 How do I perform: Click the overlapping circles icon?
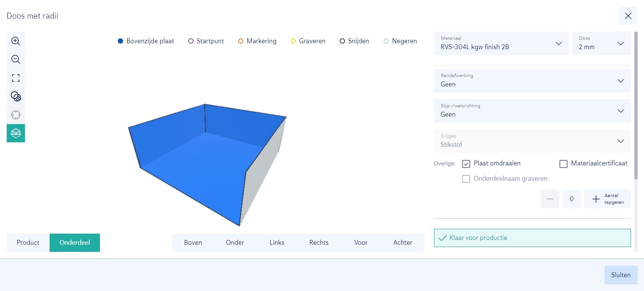point(16,97)
